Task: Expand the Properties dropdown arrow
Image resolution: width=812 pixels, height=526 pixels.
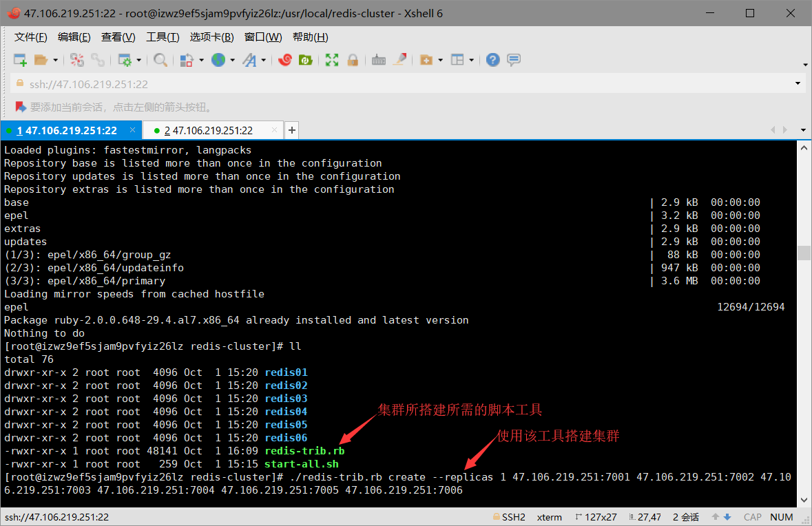Action: (139, 61)
